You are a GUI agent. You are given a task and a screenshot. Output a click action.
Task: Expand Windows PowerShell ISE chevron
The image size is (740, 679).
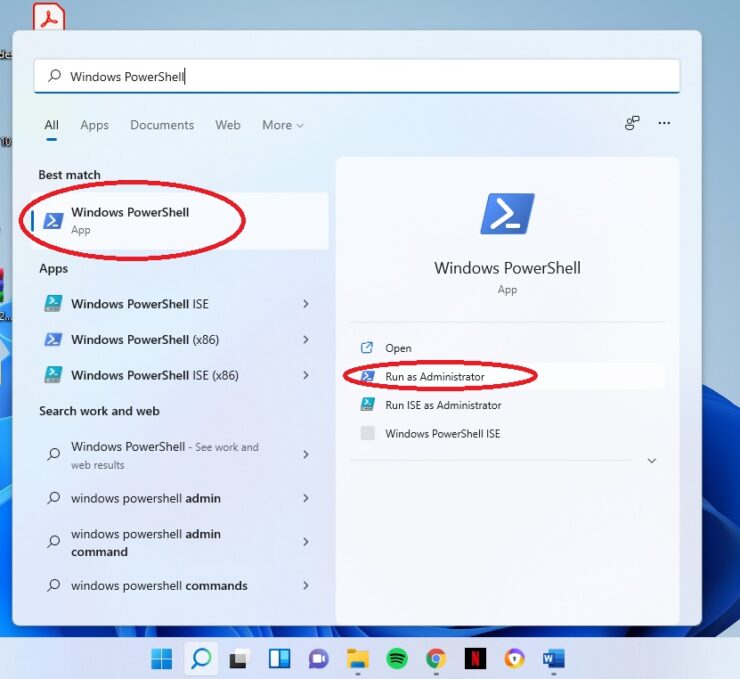306,304
